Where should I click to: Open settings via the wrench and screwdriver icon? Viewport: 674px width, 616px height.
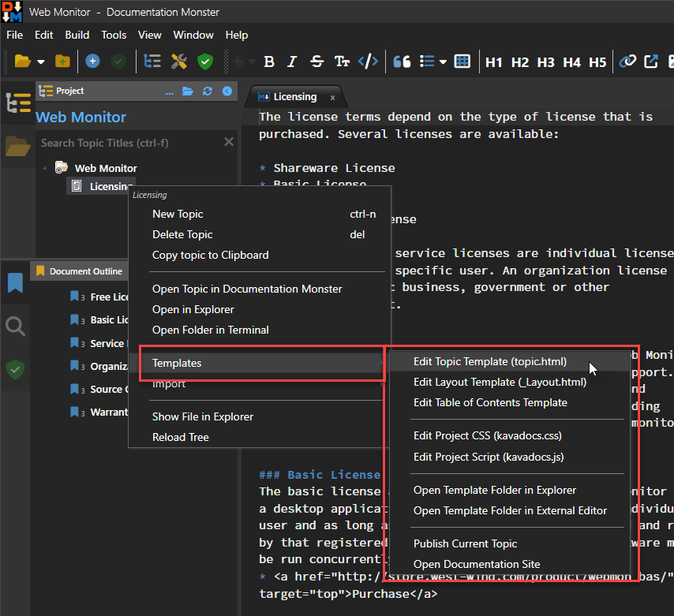(x=179, y=62)
